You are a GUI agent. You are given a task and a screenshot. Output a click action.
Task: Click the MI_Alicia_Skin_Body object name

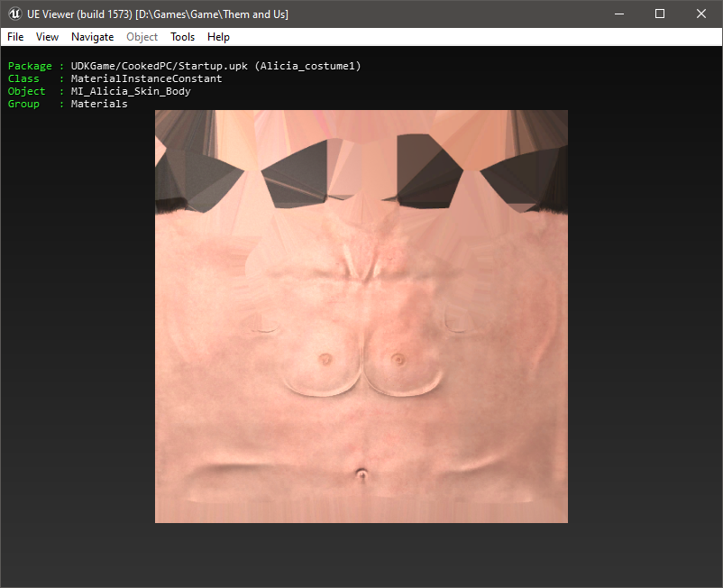tap(131, 91)
